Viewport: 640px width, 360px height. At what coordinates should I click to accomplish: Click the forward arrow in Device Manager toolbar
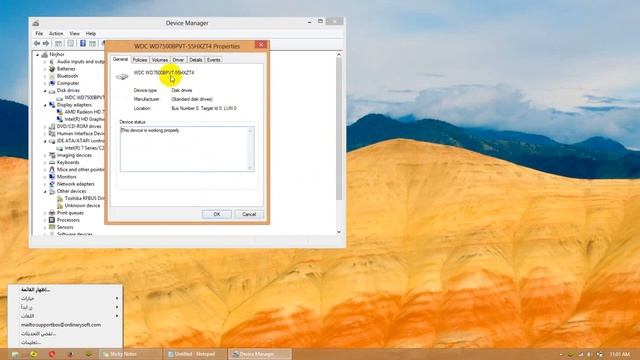[x=46, y=43]
